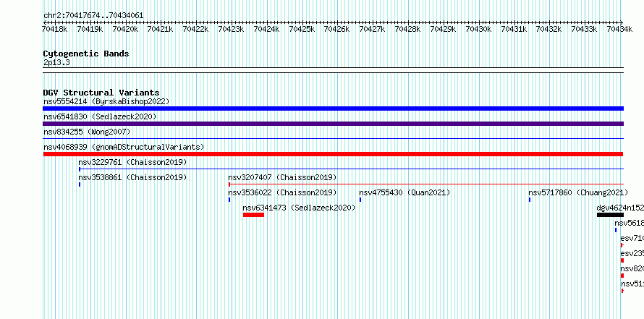Click the 70423k ruler position
Screen dimensions: 644x319
point(232,29)
